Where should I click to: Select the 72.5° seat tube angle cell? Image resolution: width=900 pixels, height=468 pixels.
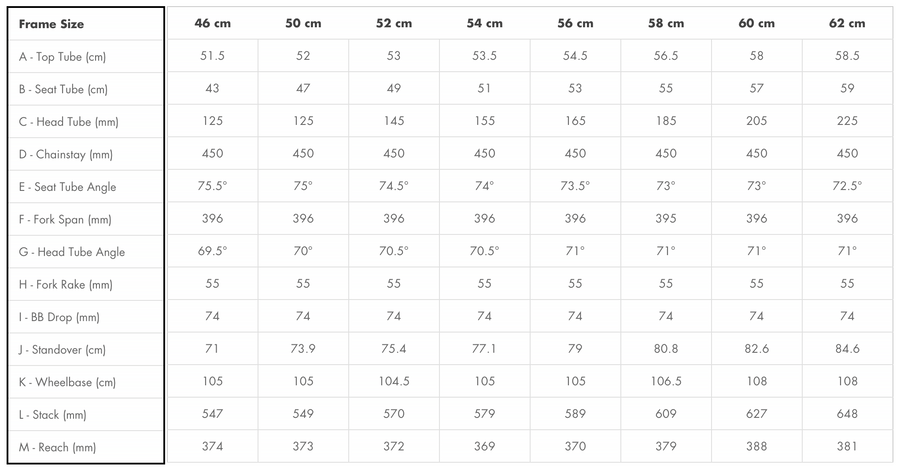[x=847, y=187]
